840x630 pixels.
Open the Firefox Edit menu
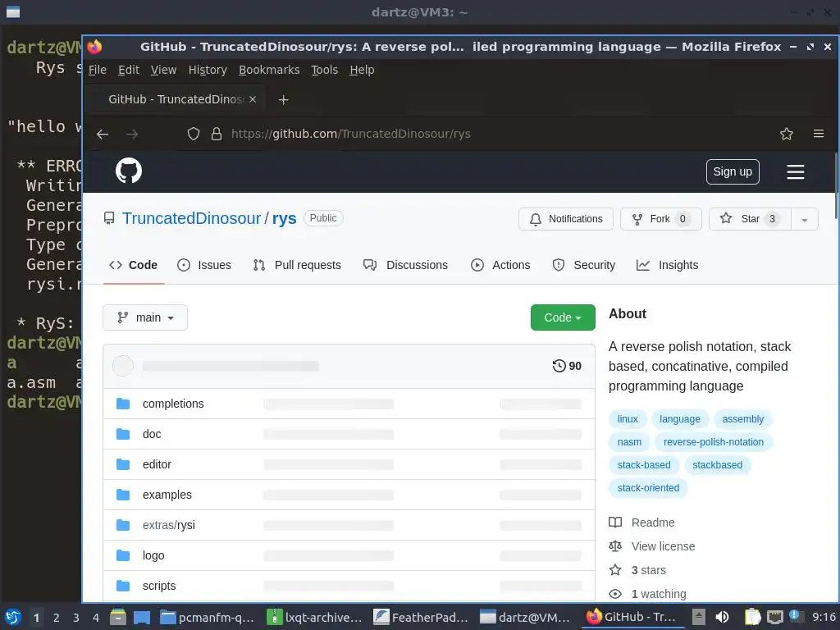pos(129,71)
